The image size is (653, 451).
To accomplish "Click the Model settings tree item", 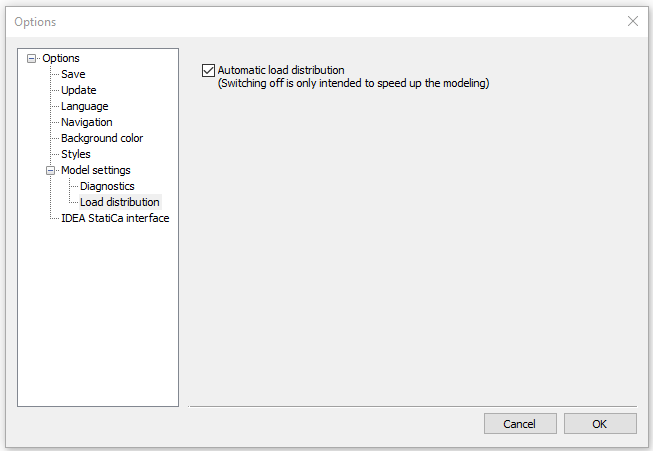I will click(x=96, y=170).
